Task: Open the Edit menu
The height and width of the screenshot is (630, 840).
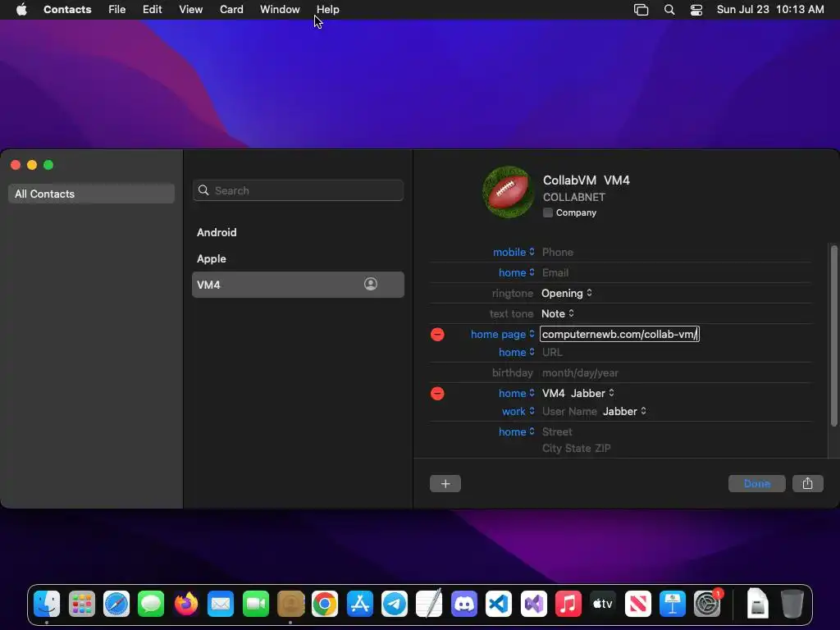Action: [x=152, y=10]
